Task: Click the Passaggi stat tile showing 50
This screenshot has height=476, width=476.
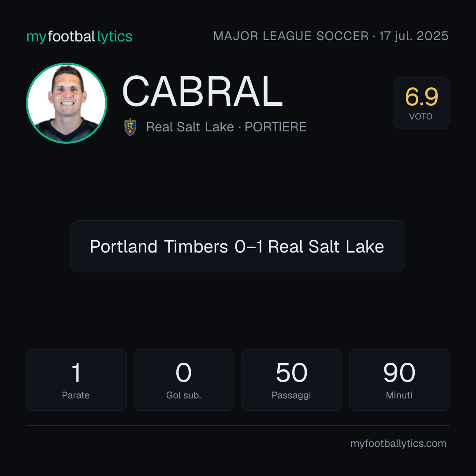Action: [x=291, y=380]
